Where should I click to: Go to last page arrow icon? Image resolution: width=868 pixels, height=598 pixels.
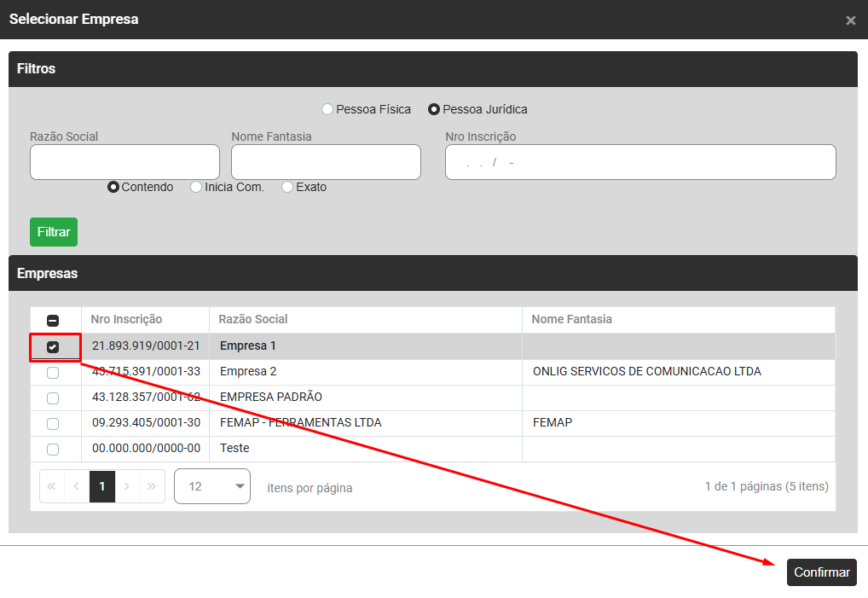(152, 486)
